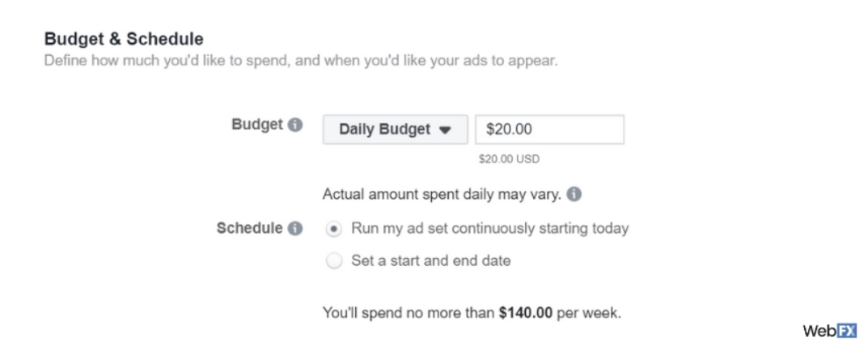868x346 pixels.
Task: Click the 'Schedule' field label
Action: 248,229
